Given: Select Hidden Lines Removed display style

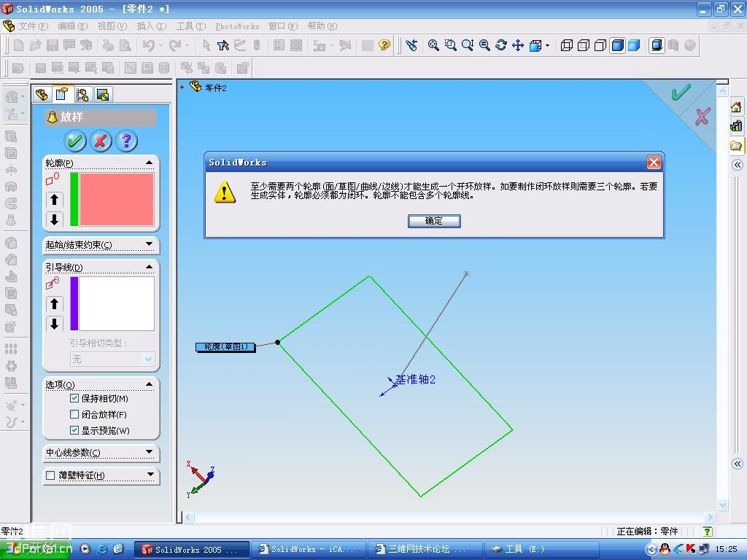Looking at the screenshot, I should coord(600,45).
